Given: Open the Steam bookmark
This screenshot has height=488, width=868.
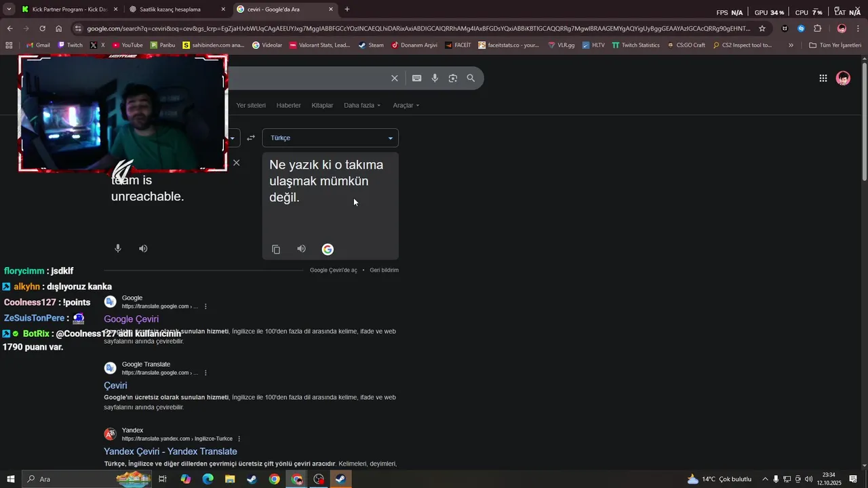Looking at the screenshot, I should click(x=371, y=45).
